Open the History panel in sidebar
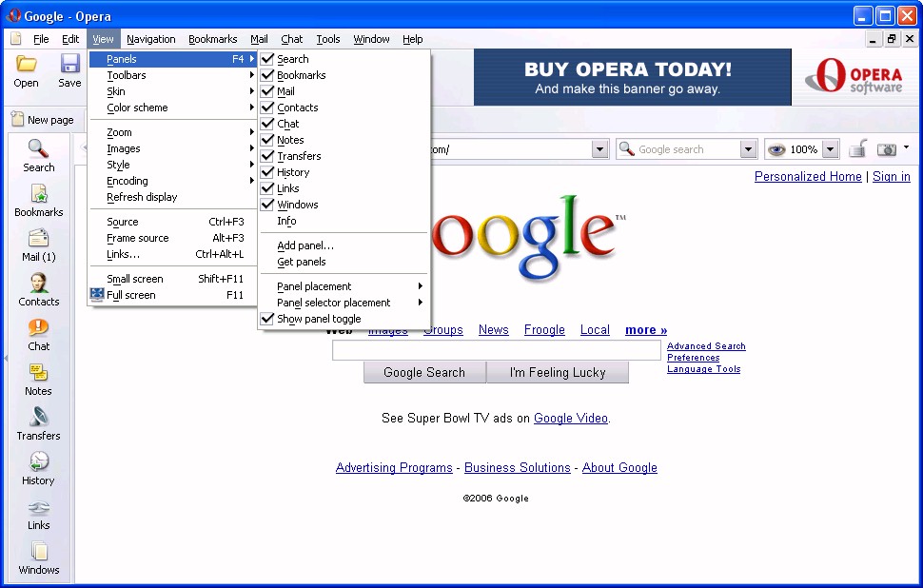This screenshot has height=588, width=923. tap(38, 469)
